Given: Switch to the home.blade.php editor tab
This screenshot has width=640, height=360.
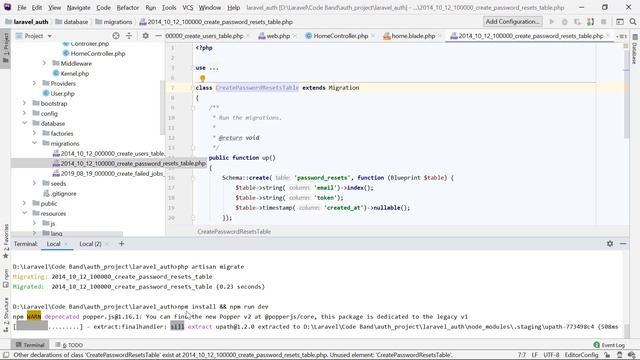Looking at the screenshot, I should (x=413, y=36).
